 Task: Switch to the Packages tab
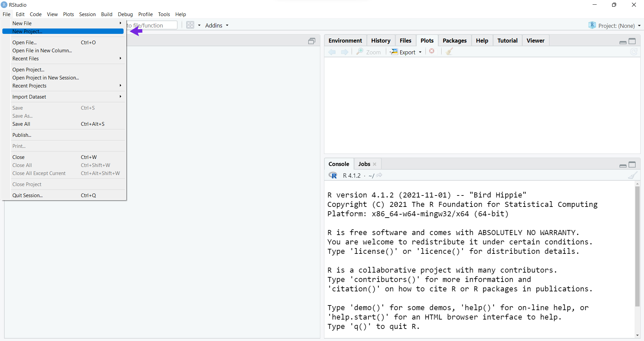pyautogui.click(x=455, y=41)
